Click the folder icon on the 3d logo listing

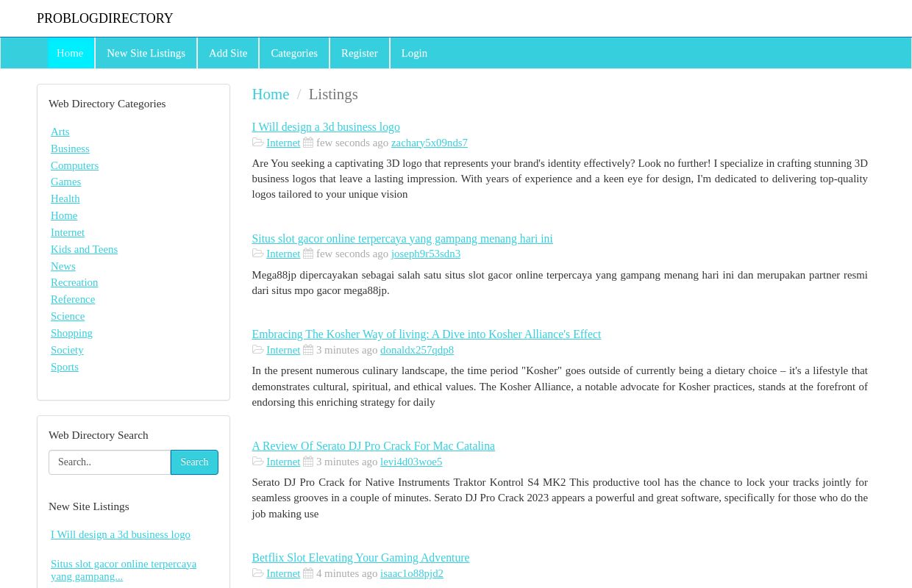pyautogui.click(x=258, y=142)
